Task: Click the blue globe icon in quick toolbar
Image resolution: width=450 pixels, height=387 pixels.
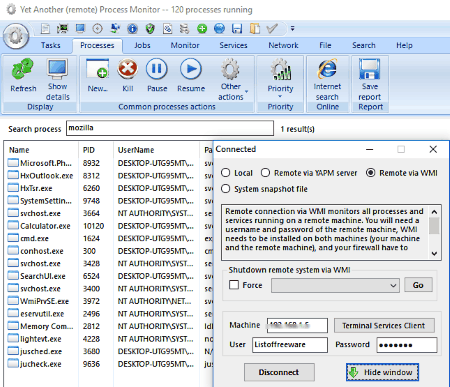Action: click(x=219, y=29)
